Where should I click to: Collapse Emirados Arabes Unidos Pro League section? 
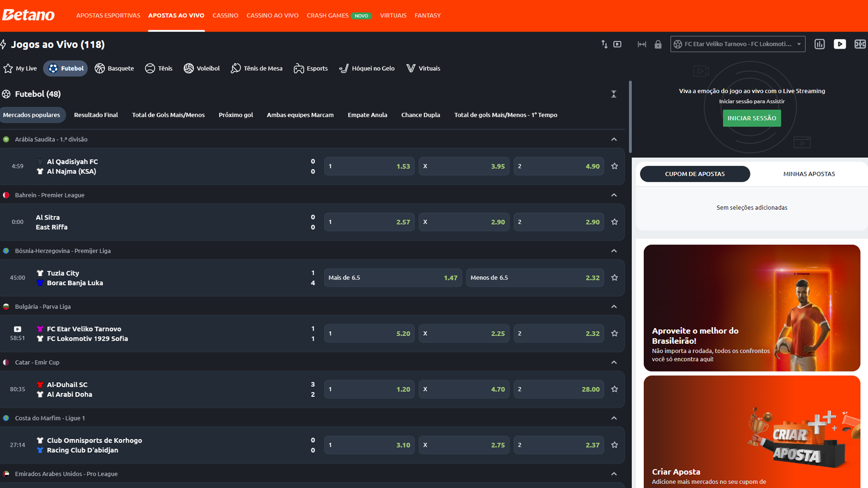(613, 474)
